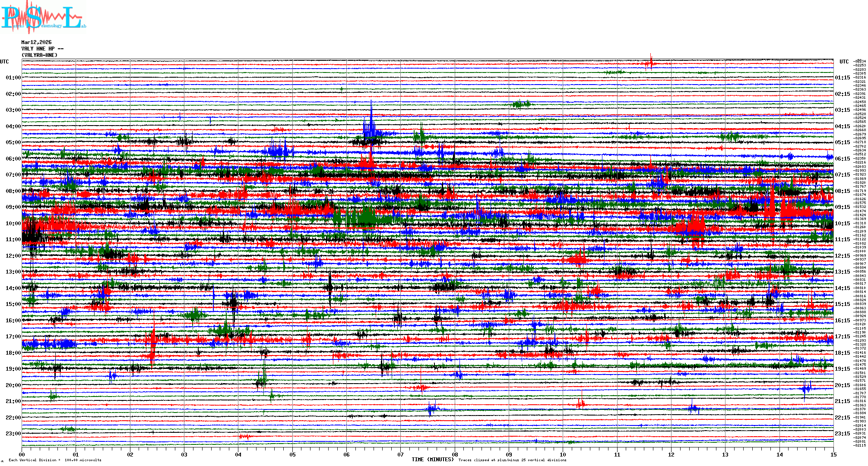Image resolution: width=868 pixels, height=466 pixels.
Task: Click the (VALYRA-HNE) channel label
Action: coord(39,55)
